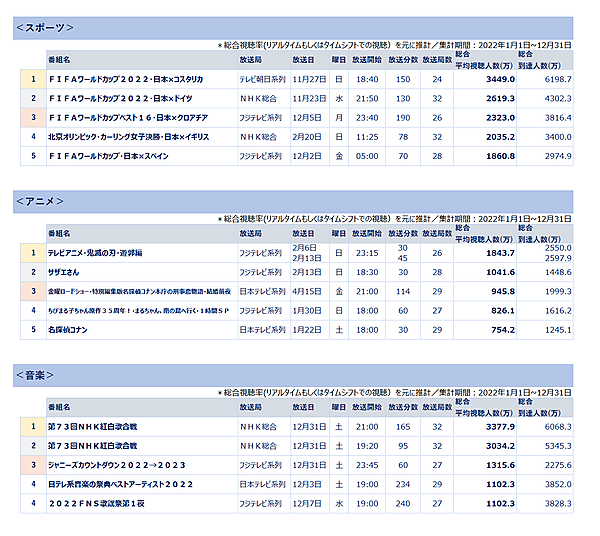Select ベスト16 日本×クロアチア program name
Image resolution: width=600 pixels, height=536 pixels.
pyautogui.click(x=128, y=118)
